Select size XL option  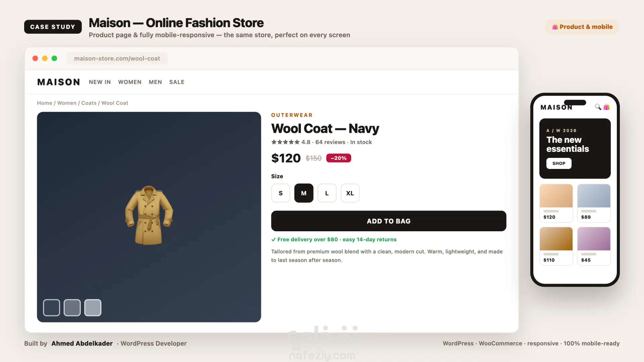pyautogui.click(x=350, y=193)
